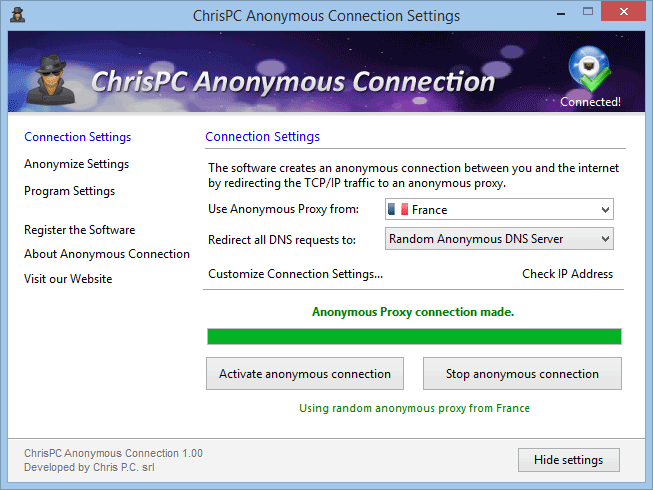Image resolution: width=653 pixels, height=490 pixels.
Task: Click the ChrisPC Anonymous Connection banner title
Action: [x=292, y=81]
